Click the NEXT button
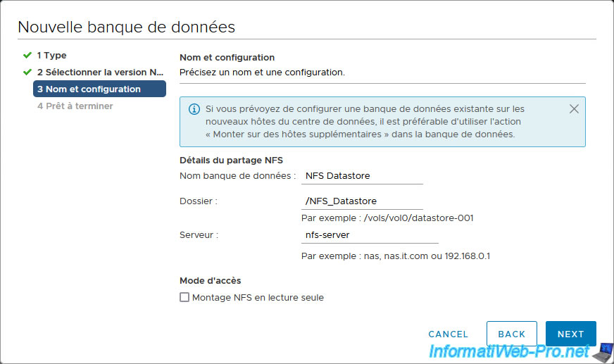The image size is (614, 364). click(570, 334)
